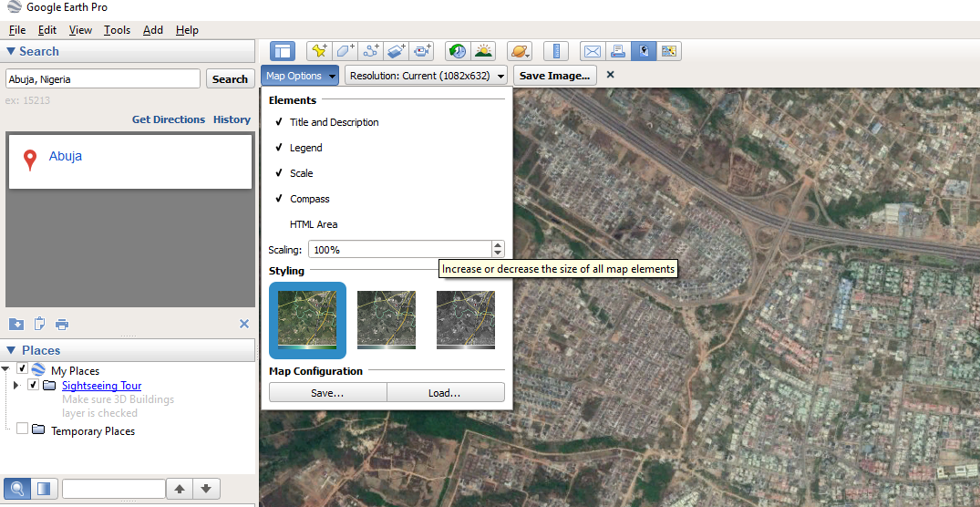The height and width of the screenshot is (507, 980).
Task: Collapse the Places panel header
Action: coord(129,350)
